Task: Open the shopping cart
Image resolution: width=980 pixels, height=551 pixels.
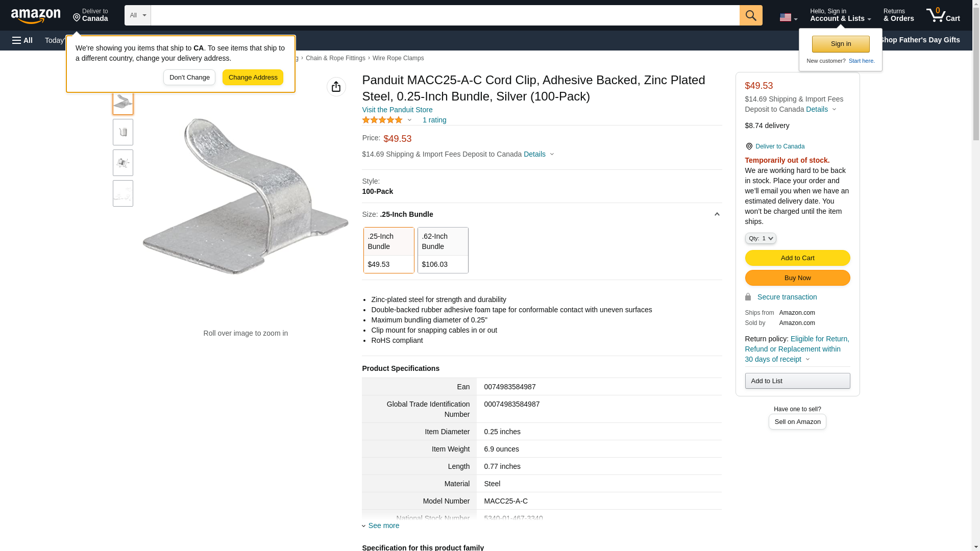Action: click(943, 15)
